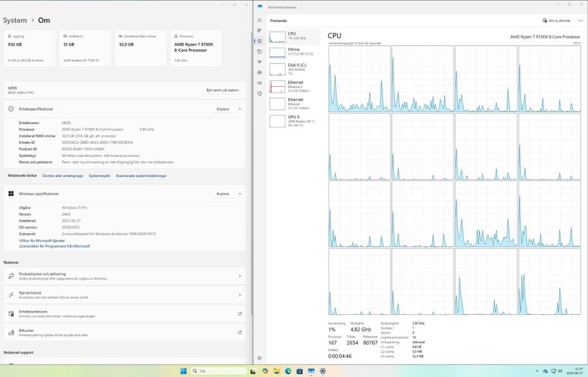Click Processor AMD Ryzen 7 card
The height and width of the screenshot is (377, 588).
click(x=196, y=48)
